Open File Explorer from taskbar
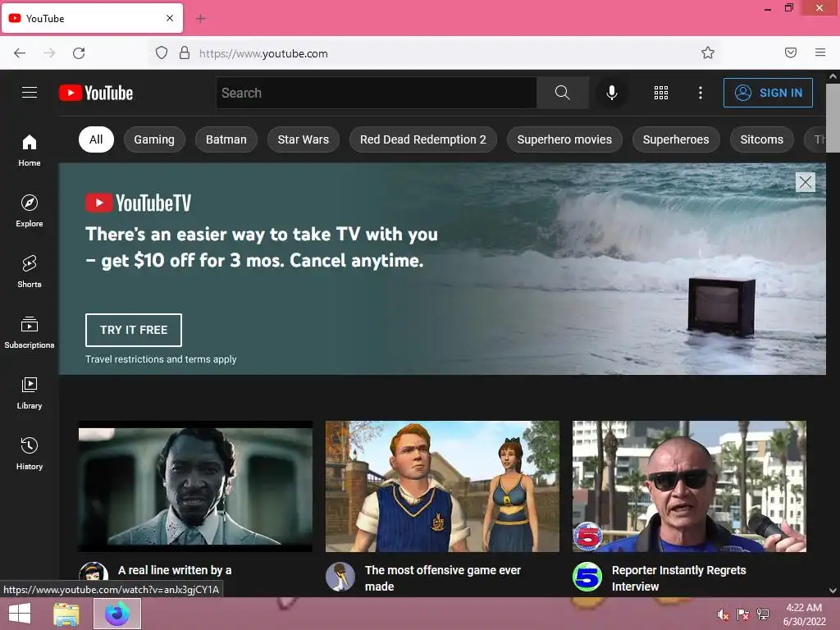Screen dimensions: 840x630 click(x=66, y=614)
